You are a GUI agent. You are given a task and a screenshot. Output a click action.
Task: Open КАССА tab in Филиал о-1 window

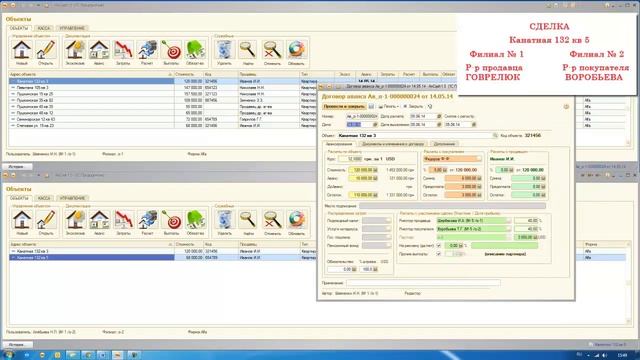pos(44,28)
